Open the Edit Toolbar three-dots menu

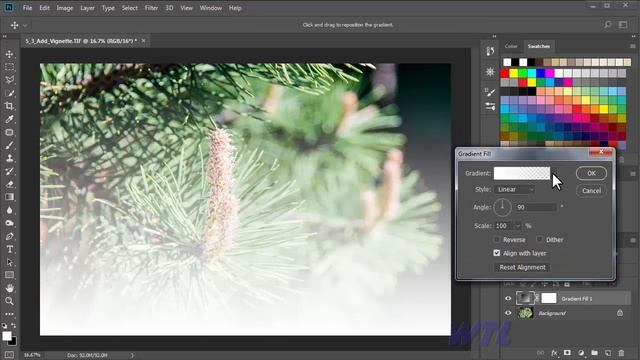[9, 314]
